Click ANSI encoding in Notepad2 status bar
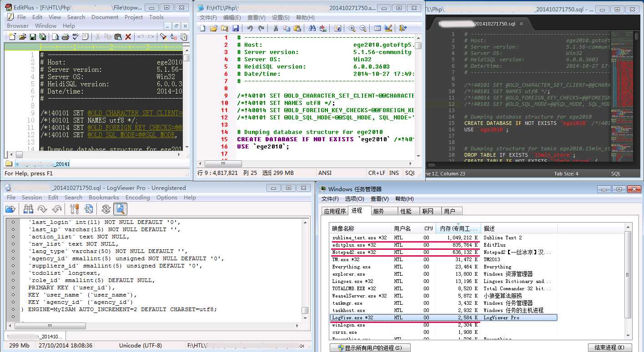The height and width of the screenshot is (352, 644). pyautogui.click(x=325, y=173)
